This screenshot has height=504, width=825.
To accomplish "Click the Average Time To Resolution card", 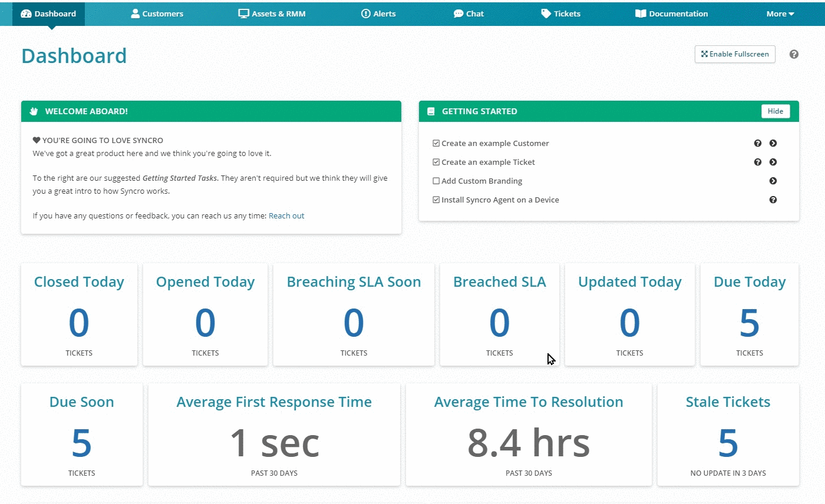I will (x=529, y=435).
